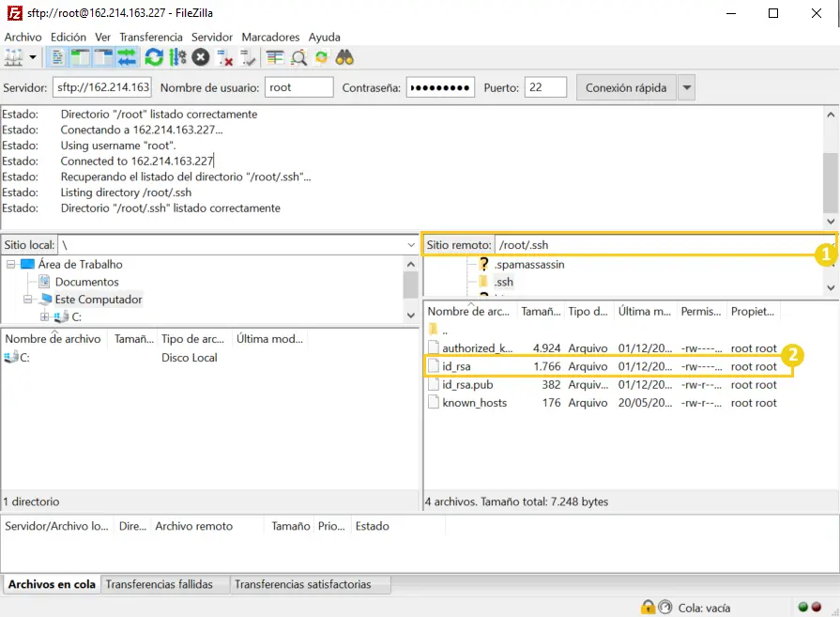Click the message log scroll-down arrow
Screen dimensions: 840x617
coord(831,221)
